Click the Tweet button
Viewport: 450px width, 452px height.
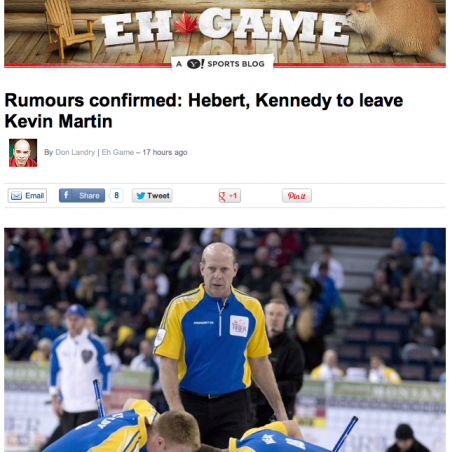pos(152,196)
